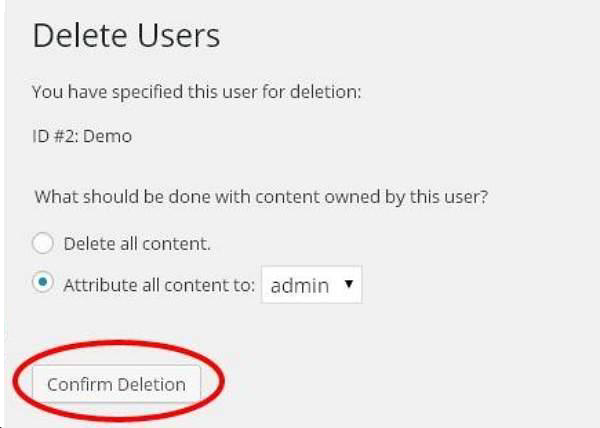This screenshot has width=600, height=428.
Task: Click the "Attribute all content to:" label
Action: tap(158, 285)
